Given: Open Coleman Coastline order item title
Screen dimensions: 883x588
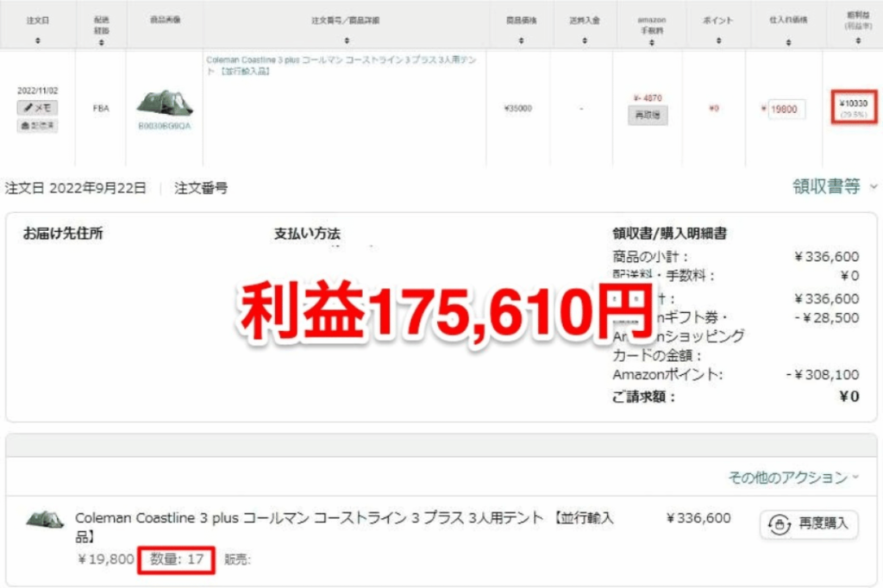Looking at the screenshot, I should coord(344,526).
